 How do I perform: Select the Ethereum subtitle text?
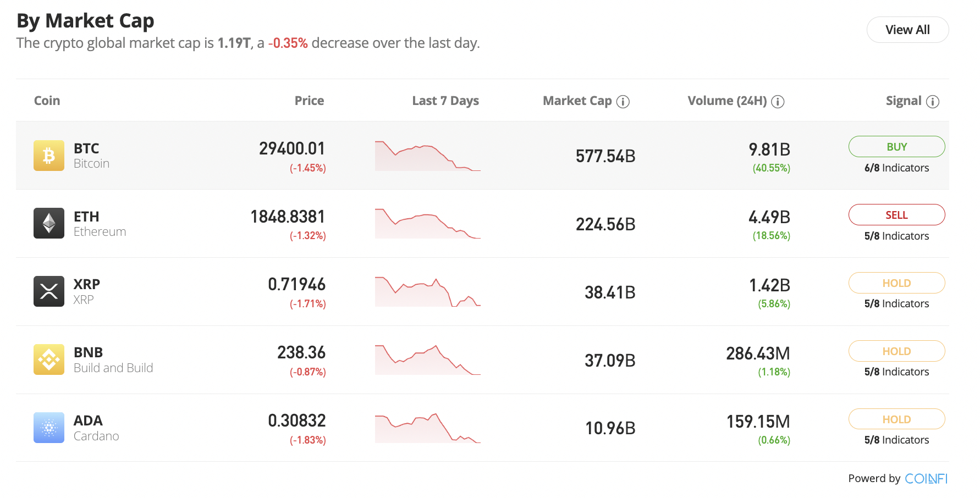pyautogui.click(x=100, y=232)
